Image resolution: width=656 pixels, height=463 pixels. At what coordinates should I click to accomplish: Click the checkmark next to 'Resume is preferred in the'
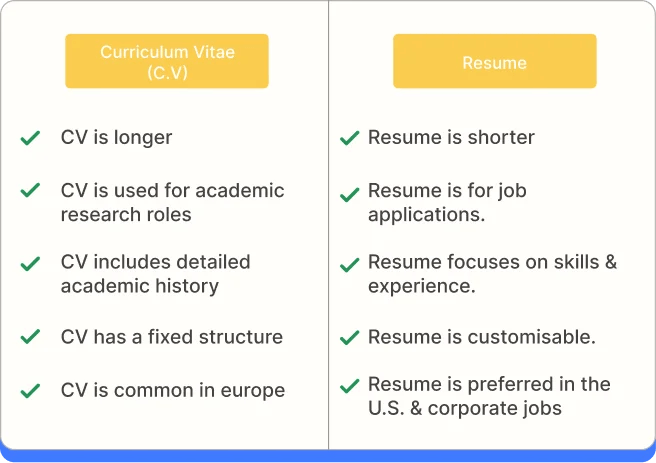point(349,386)
